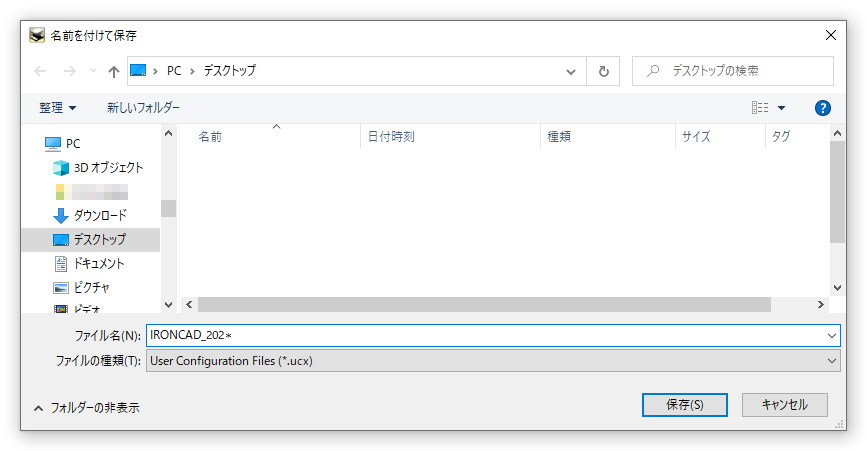Click the Back navigation arrow
The image size is (867, 451).
pyautogui.click(x=40, y=71)
